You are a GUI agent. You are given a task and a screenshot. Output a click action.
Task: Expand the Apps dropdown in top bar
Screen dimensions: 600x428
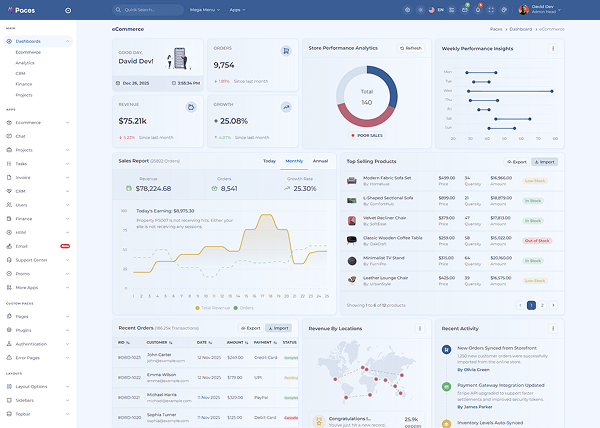237,10
